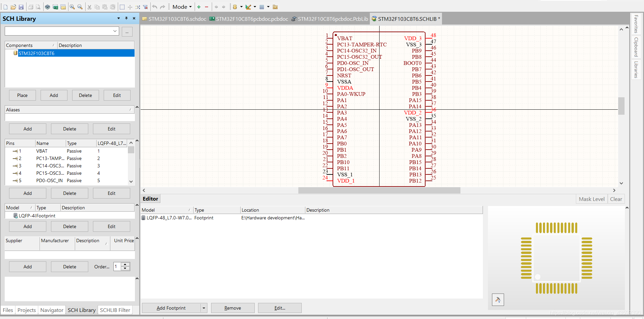This screenshot has height=319, width=644.
Task: Increase the Order quantity stepper value
Action: tap(126, 265)
